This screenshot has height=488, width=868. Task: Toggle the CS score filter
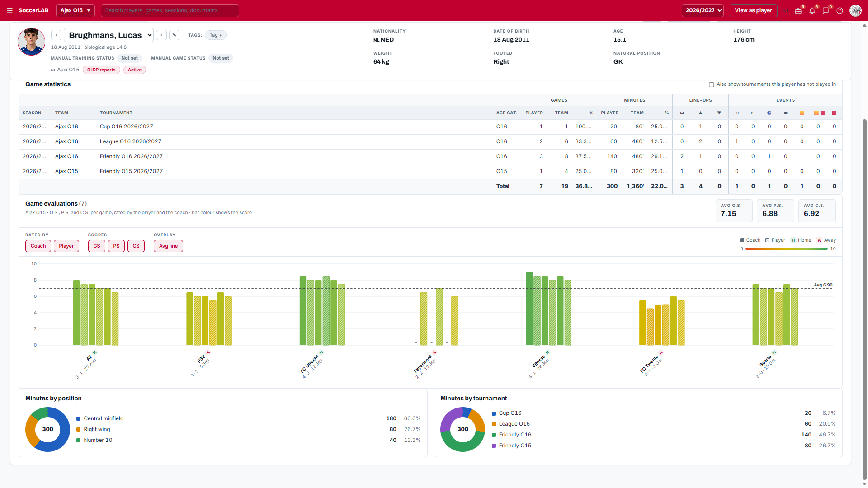[x=136, y=246]
